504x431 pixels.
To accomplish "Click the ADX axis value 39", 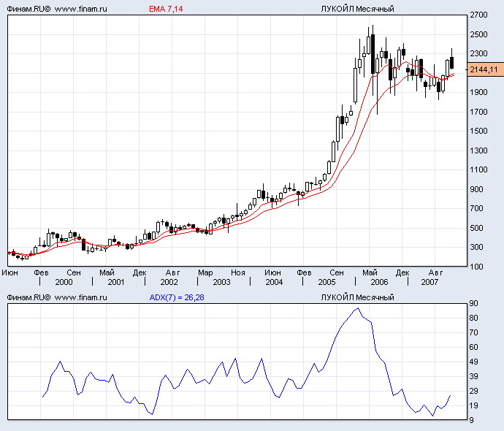I will (x=474, y=376).
